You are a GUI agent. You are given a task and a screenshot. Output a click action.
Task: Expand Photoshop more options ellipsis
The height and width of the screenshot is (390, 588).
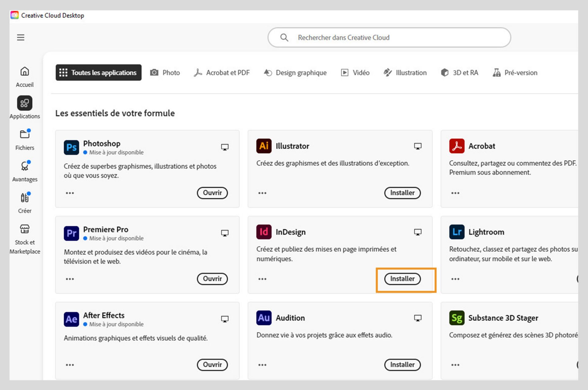pyautogui.click(x=70, y=193)
